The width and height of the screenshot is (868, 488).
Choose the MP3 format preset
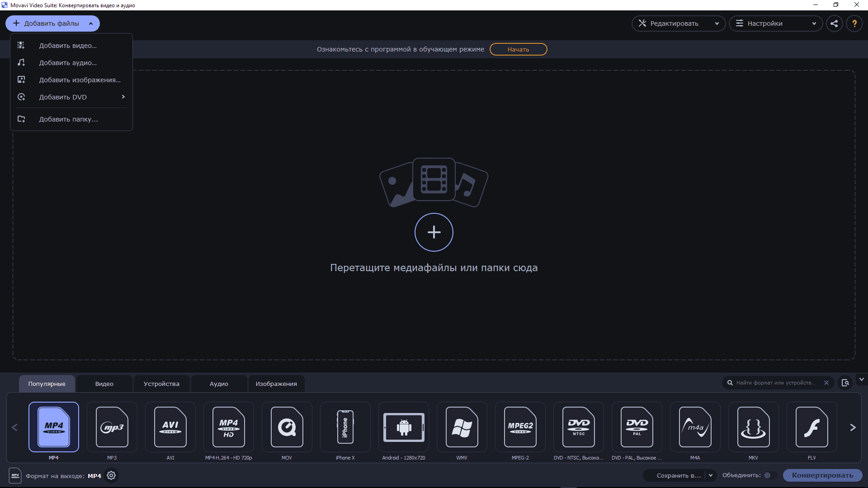coord(112,427)
